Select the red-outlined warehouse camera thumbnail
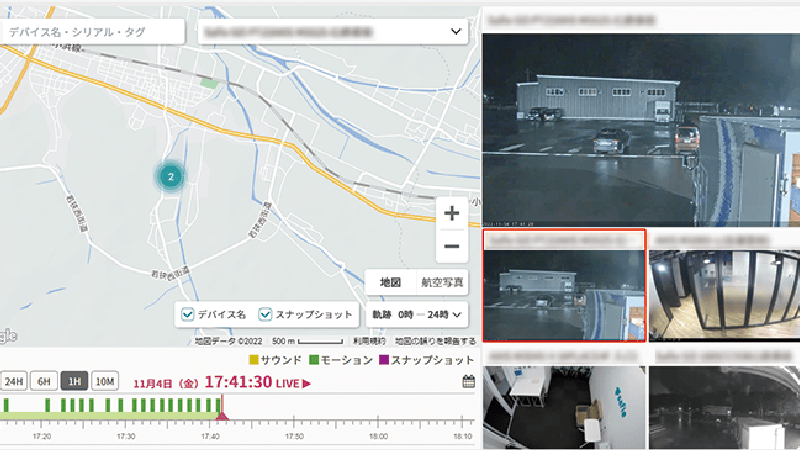This screenshot has height=450, width=800. [564, 286]
